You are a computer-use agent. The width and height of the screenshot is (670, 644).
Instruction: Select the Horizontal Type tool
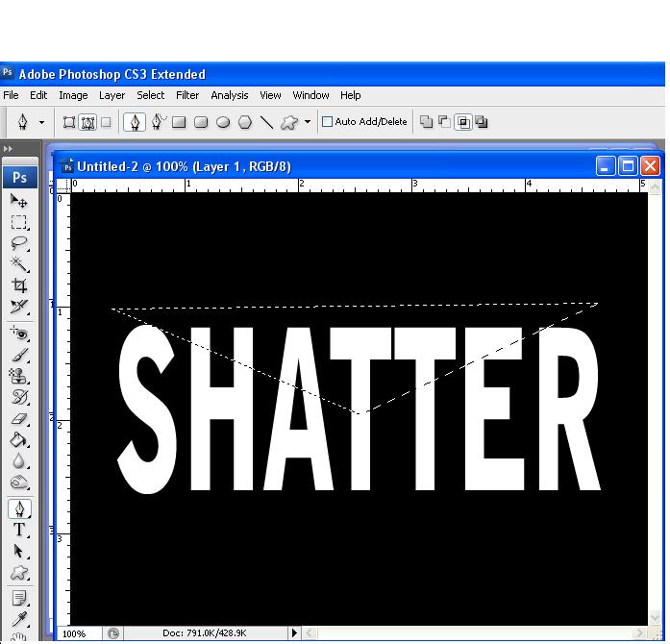click(18, 530)
